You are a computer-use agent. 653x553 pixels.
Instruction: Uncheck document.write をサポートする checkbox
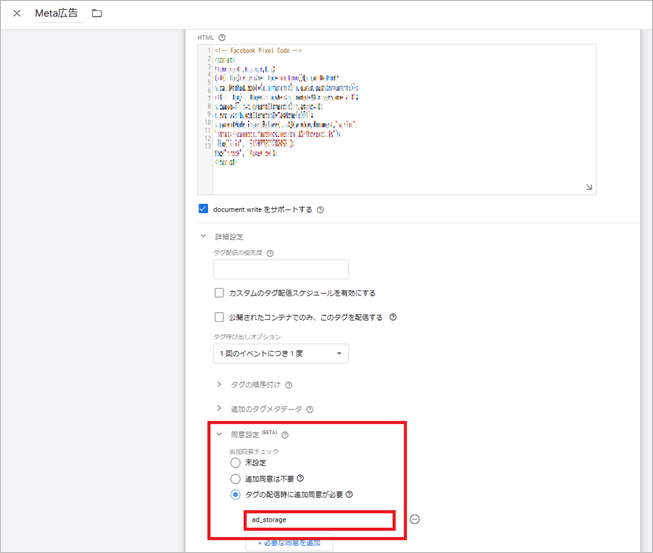point(204,210)
